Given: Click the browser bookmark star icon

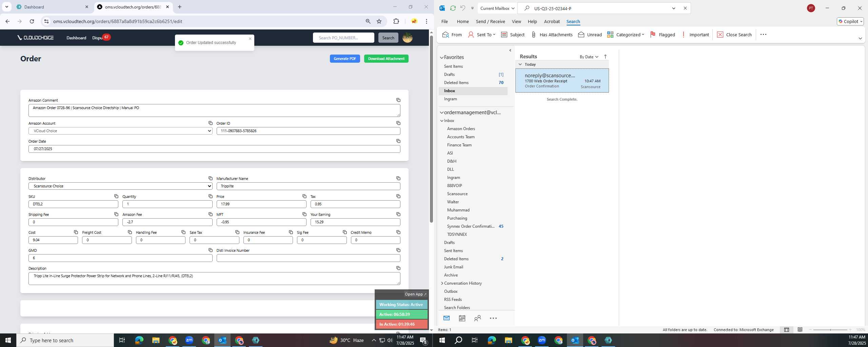Looking at the screenshot, I should 379,21.
